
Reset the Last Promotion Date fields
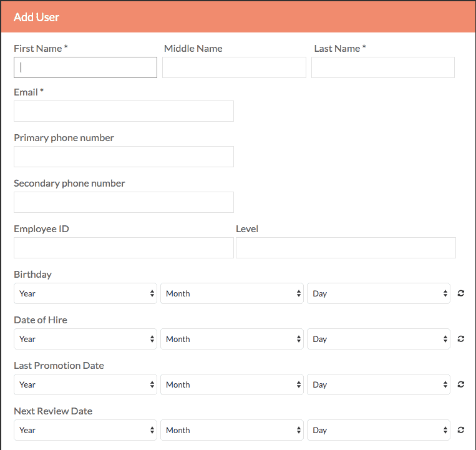pos(460,384)
